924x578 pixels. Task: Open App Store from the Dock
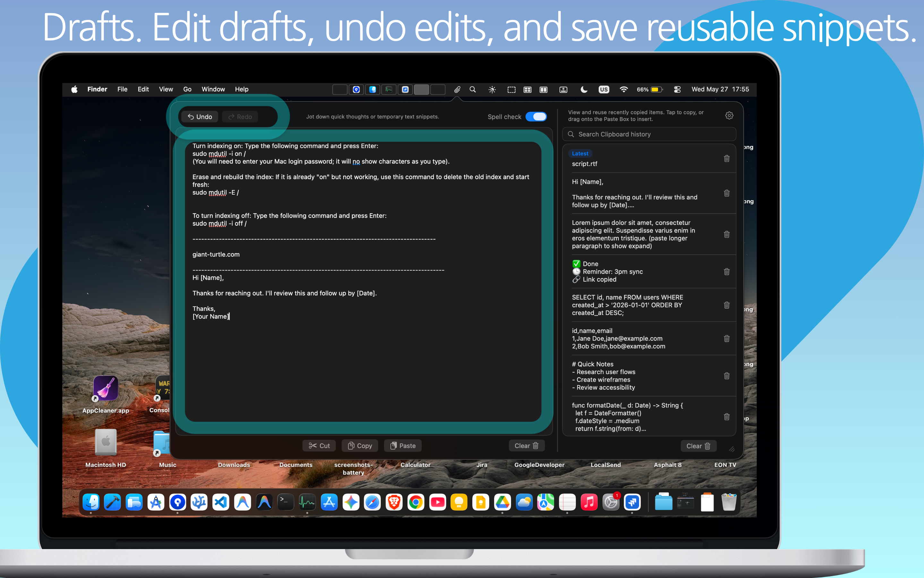click(x=329, y=502)
